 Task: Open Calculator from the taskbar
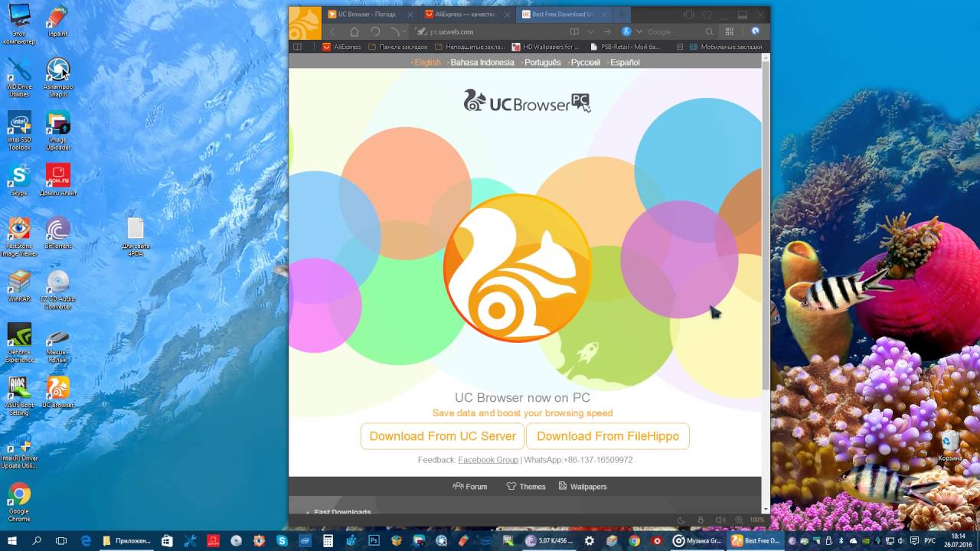pos(328,540)
